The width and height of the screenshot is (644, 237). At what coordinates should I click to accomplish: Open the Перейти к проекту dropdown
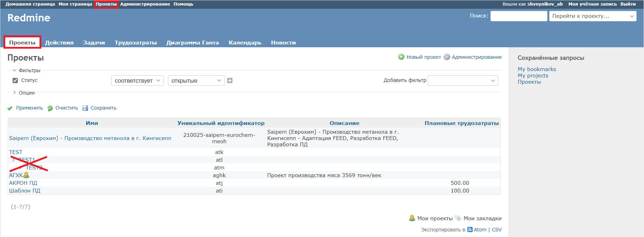[x=593, y=16]
